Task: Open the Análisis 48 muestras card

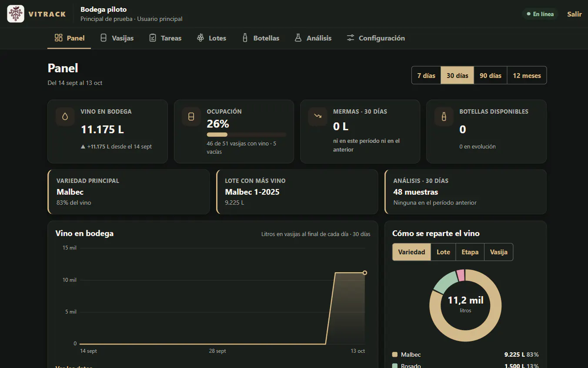Action: coord(465,192)
